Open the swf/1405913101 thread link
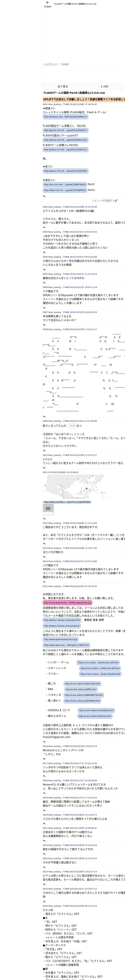The image size is (125, 980). pos(66,140)
